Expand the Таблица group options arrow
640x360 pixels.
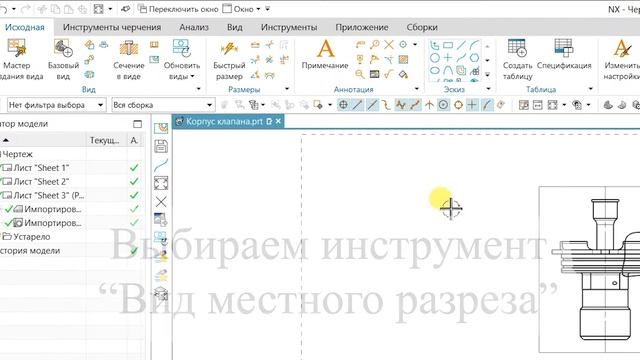pos(591,89)
